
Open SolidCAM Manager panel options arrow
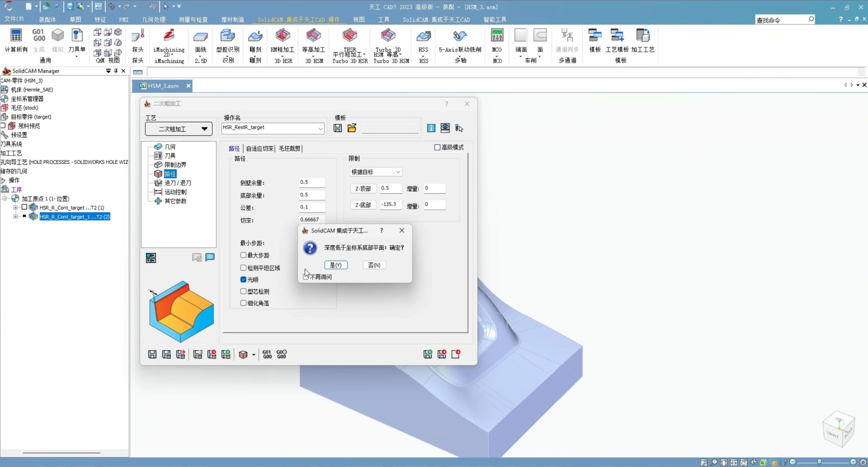[x=108, y=71]
